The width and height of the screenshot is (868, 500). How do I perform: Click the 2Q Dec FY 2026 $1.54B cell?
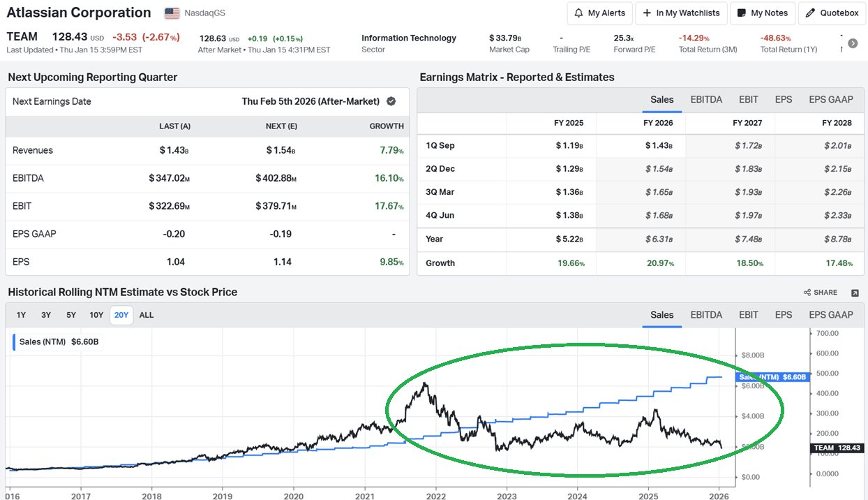point(659,169)
